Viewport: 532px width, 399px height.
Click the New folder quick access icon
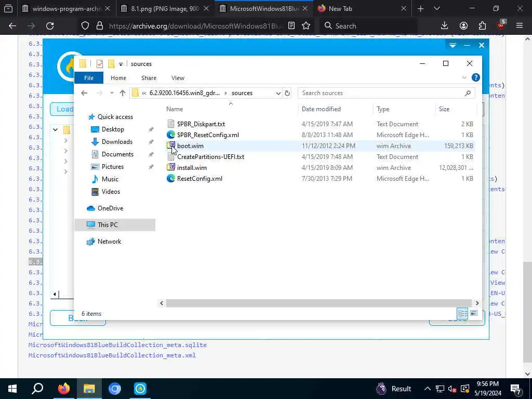[x=111, y=64]
